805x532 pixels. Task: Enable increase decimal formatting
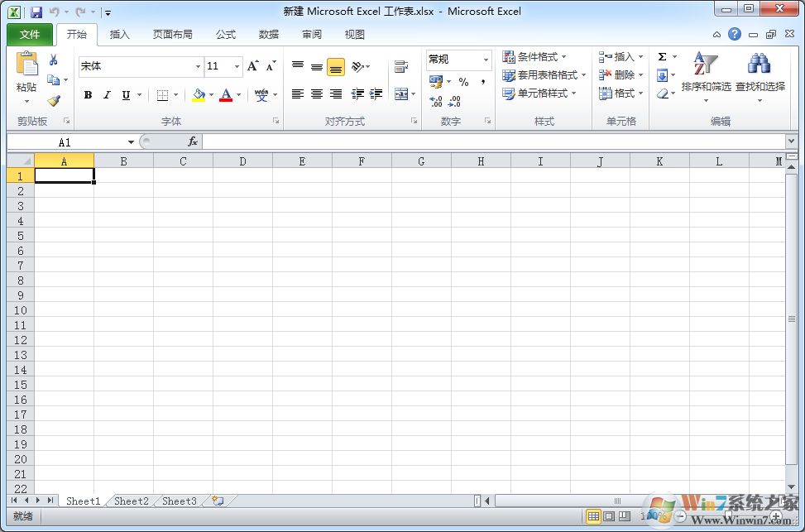[x=436, y=100]
